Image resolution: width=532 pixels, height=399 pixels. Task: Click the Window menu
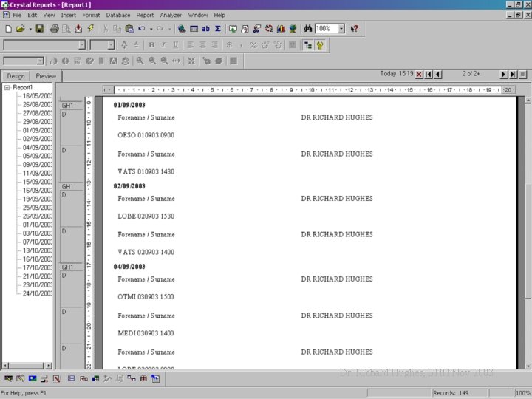coord(198,15)
